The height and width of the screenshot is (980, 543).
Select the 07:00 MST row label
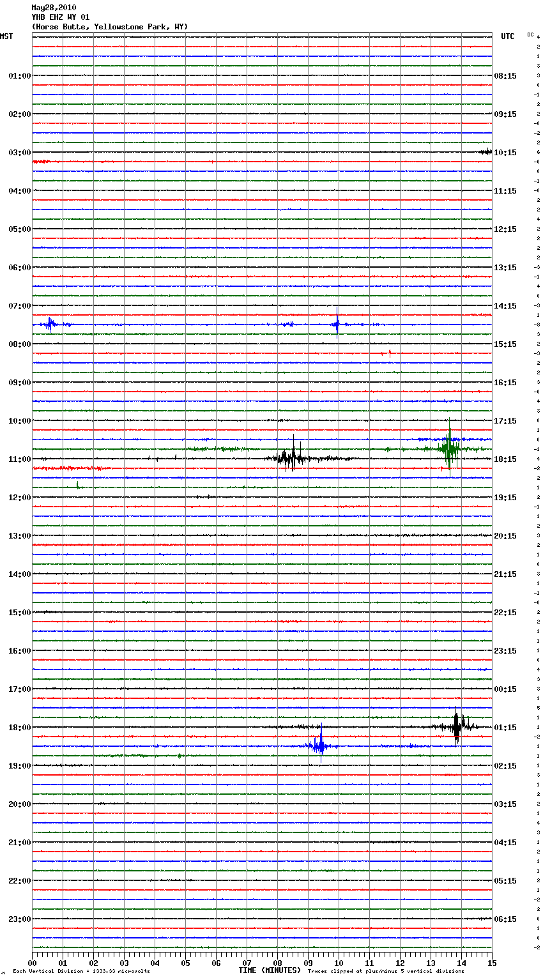(x=19, y=306)
